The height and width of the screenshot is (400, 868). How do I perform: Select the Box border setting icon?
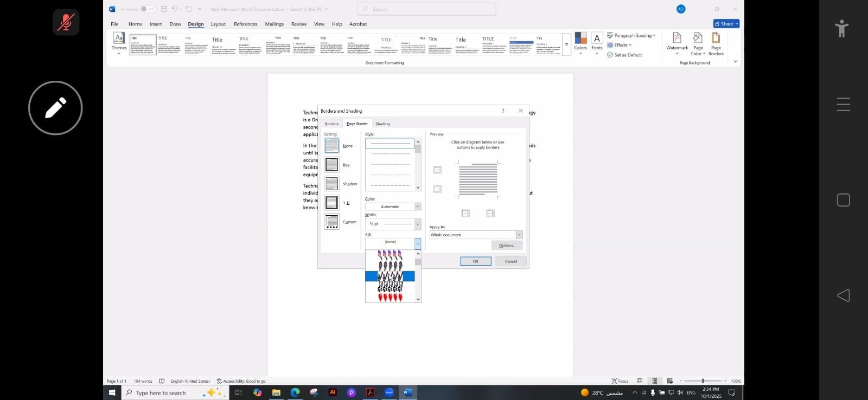[x=331, y=165]
